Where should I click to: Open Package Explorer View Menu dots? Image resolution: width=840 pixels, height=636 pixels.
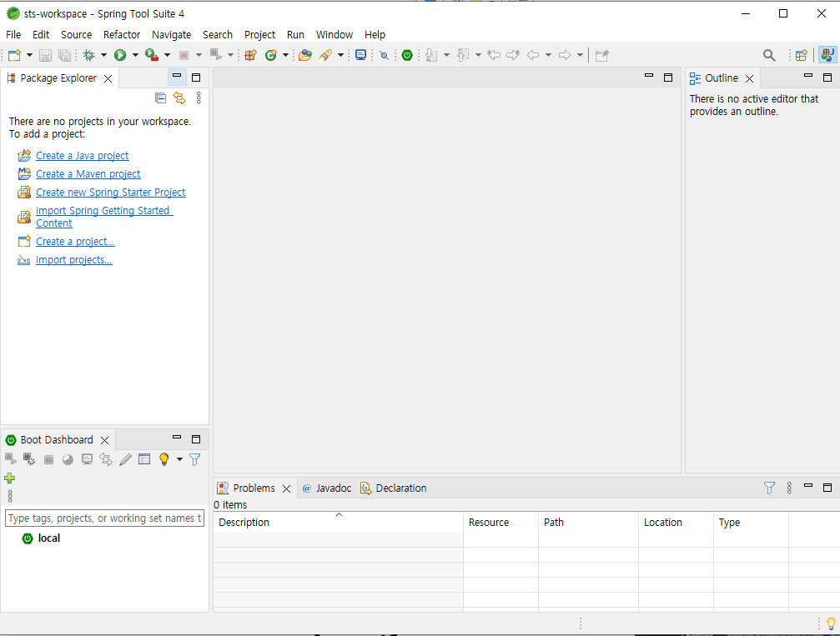199,98
